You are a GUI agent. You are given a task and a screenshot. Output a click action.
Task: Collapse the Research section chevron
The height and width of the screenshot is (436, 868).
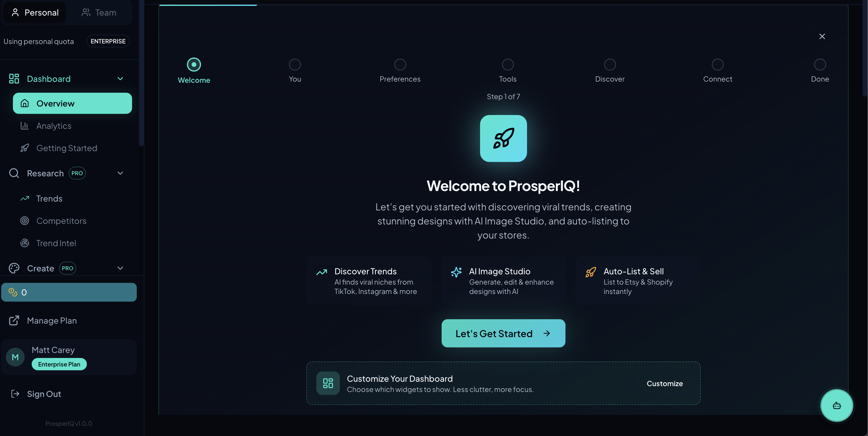pyautogui.click(x=120, y=173)
